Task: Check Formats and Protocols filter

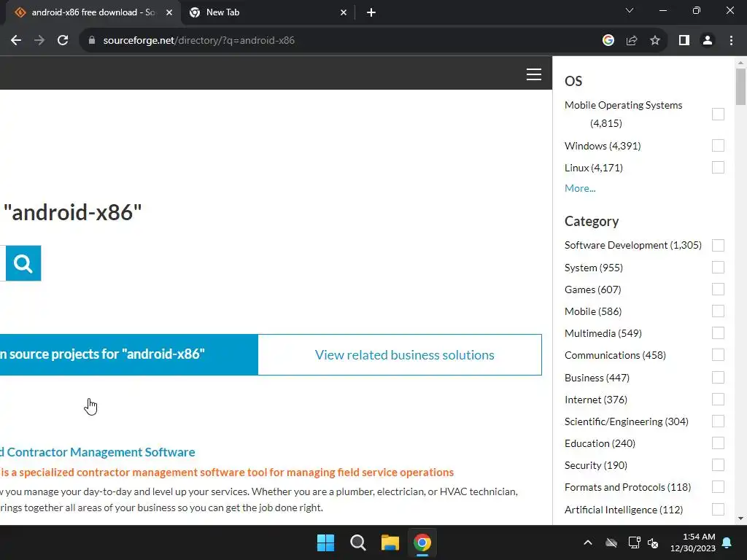Action: (718, 487)
